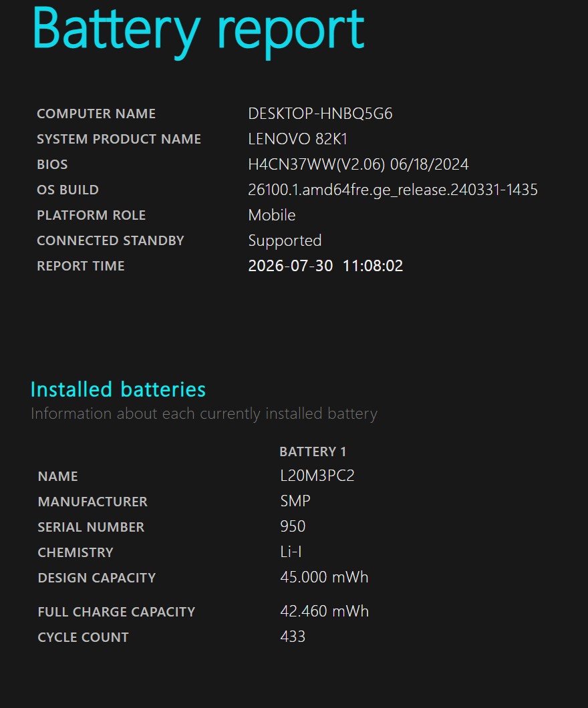Click the Mobile platform role value
Viewport: 588px width, 708px height.
272,215
